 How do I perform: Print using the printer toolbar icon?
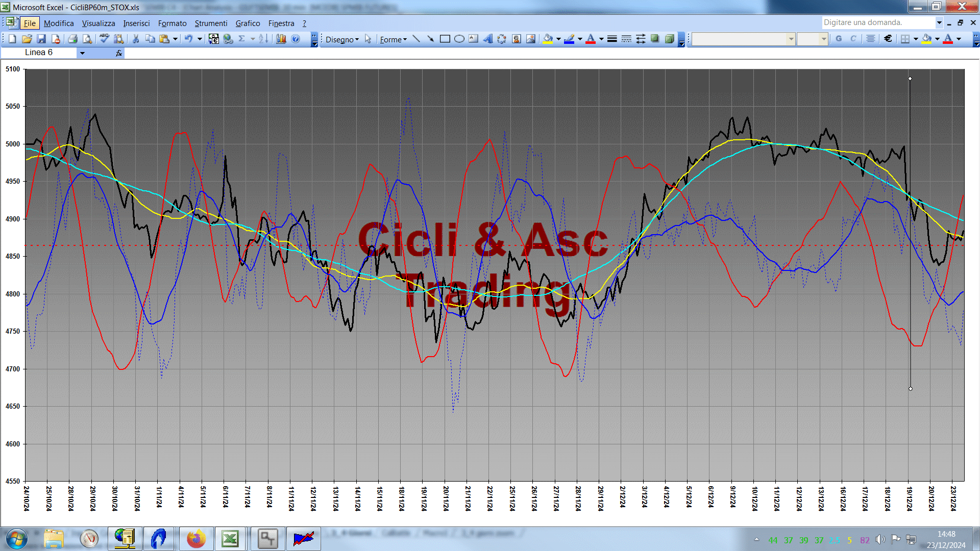pyautogui.click(x=72, y=39)
